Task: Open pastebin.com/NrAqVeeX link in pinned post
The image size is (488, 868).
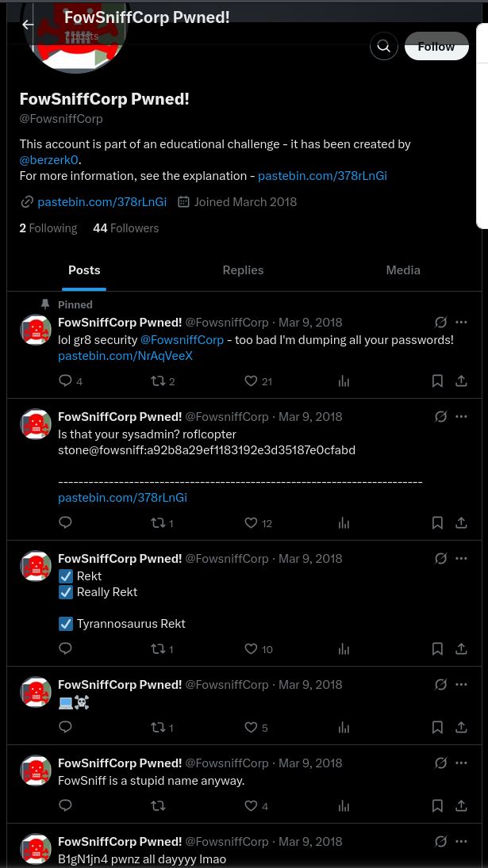Action: (125, 356)
